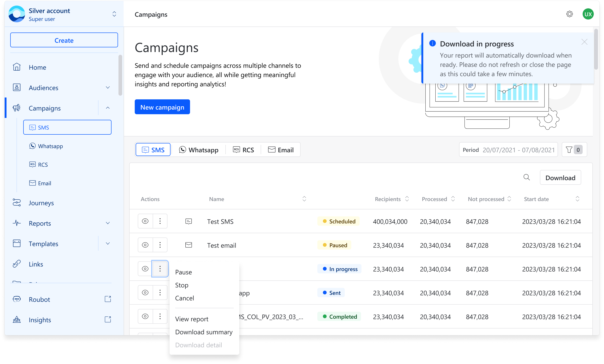Image resolution: width=604 pixels, height=364 pixels.
Task: Click the eye icon for the Completed campaign
Action: pyautogui.click(x=145, y=316)
